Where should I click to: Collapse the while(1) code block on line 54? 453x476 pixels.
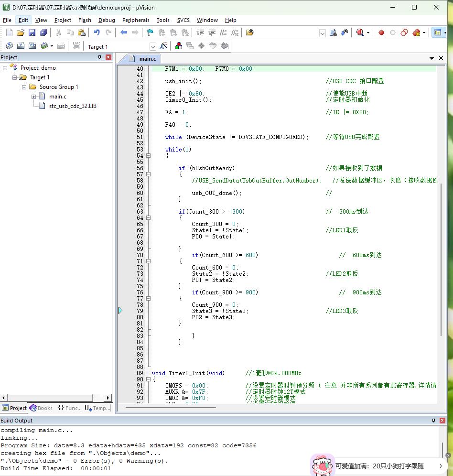click(x=149, y=155)
